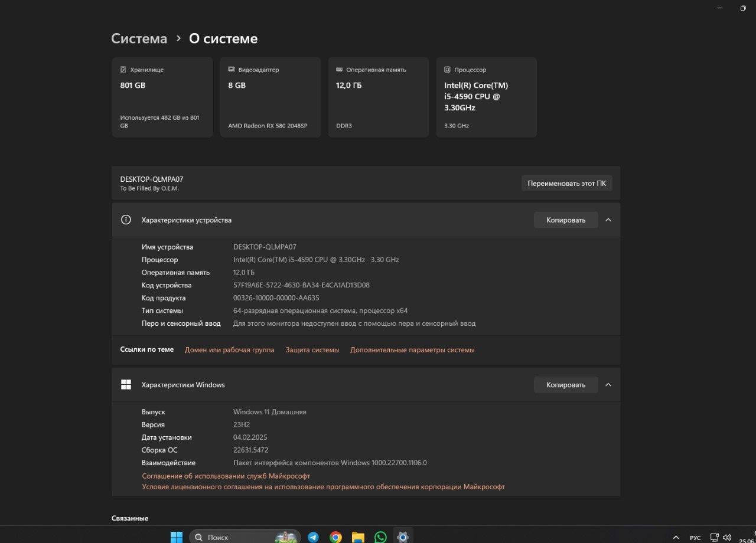
Task: Click the memory icon beside Оперативная память card title
Action: click(339, 70)
